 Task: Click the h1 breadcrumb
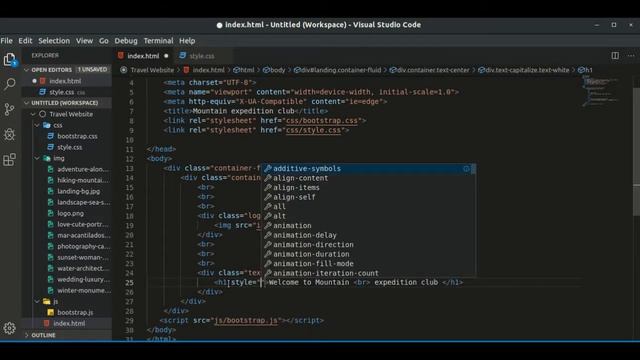click(x=585, y=70)
